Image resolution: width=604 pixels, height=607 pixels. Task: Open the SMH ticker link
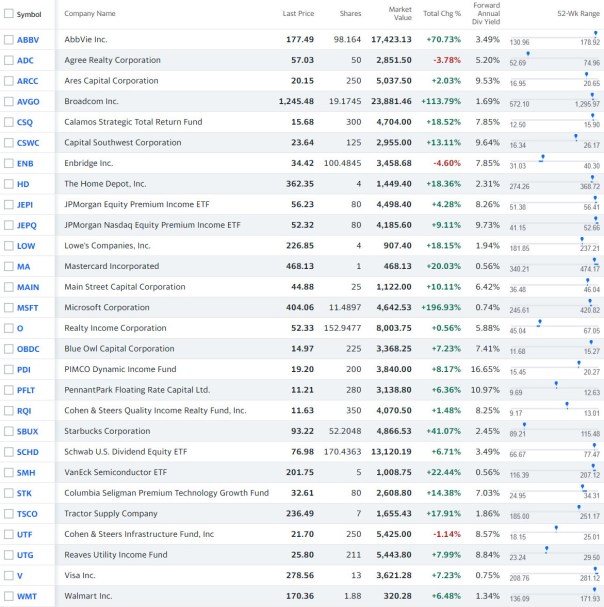tap(26, 473)
